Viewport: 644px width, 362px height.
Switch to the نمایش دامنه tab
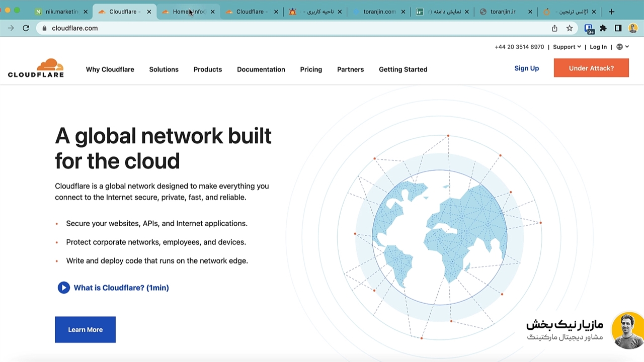click(442, 12)
